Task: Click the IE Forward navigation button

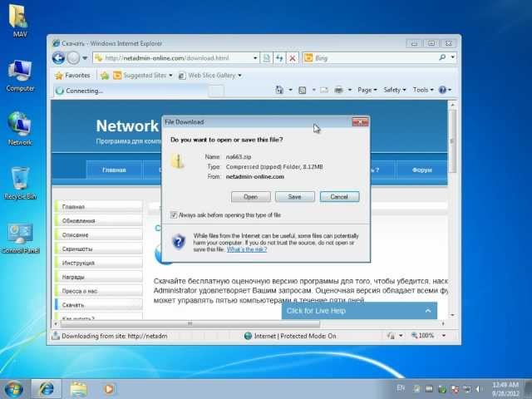Action: [73, 58]
